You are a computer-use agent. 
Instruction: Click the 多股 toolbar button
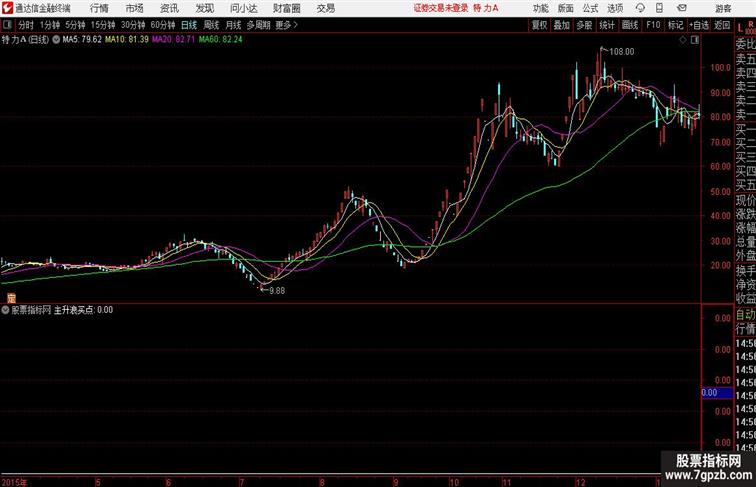[x=584, y=25]
